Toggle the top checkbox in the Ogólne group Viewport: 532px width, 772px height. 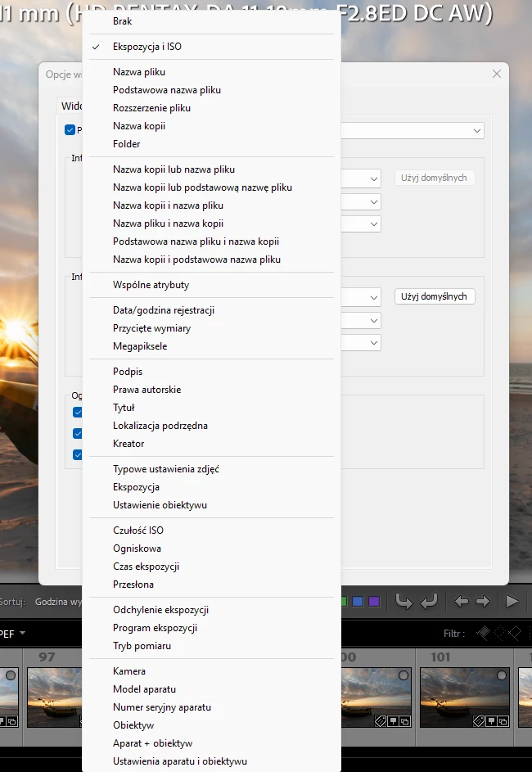click(77, 412)
